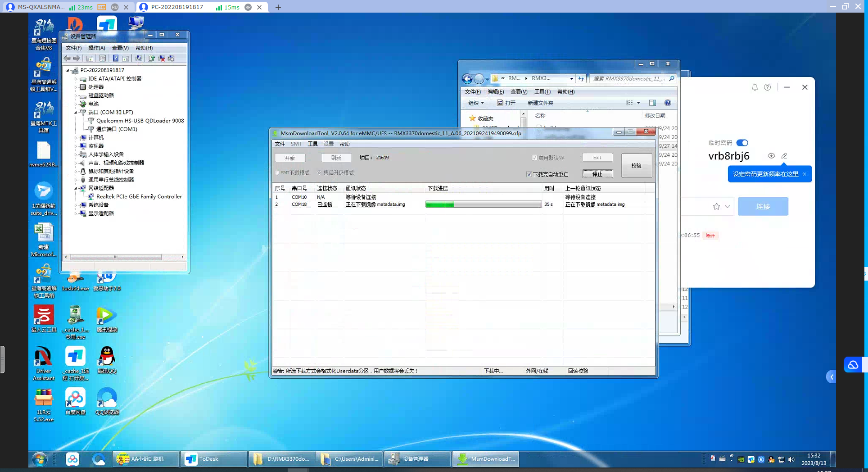Expand the 显示适配器 tree node

pyautogui.click(x=76, y=213)
